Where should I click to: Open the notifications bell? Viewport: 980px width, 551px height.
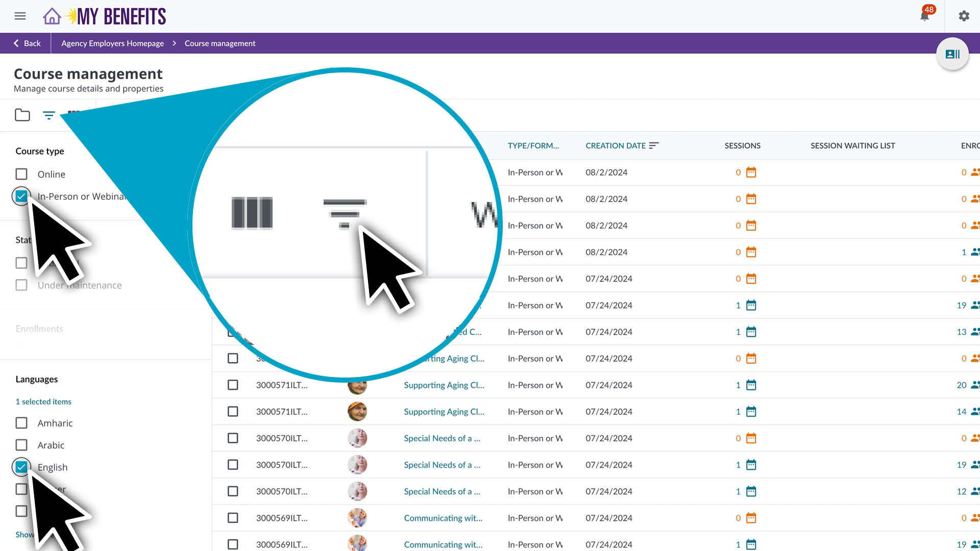(x=924, y=16)
